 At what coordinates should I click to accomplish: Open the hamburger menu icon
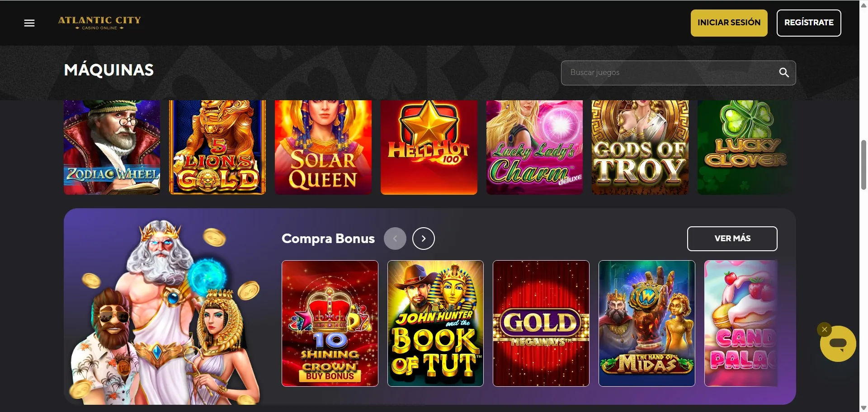pyautogui.click(x=29, y=23)
